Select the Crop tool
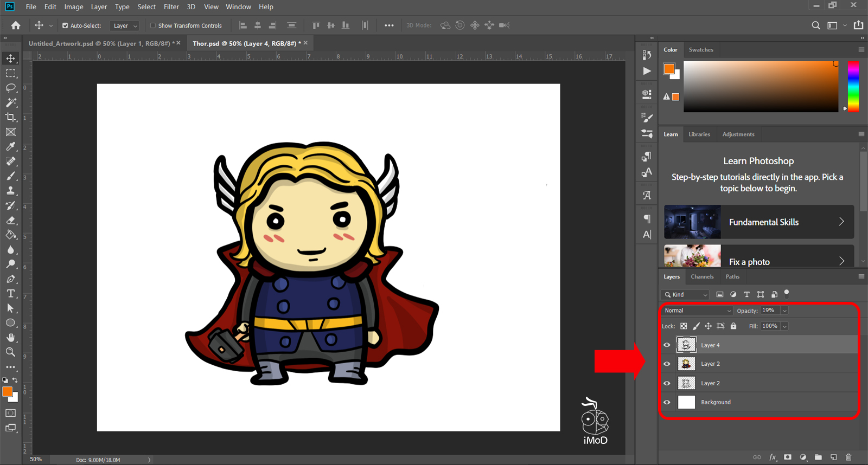Viewport: 868px width, 465px height. tap(10, 117)
